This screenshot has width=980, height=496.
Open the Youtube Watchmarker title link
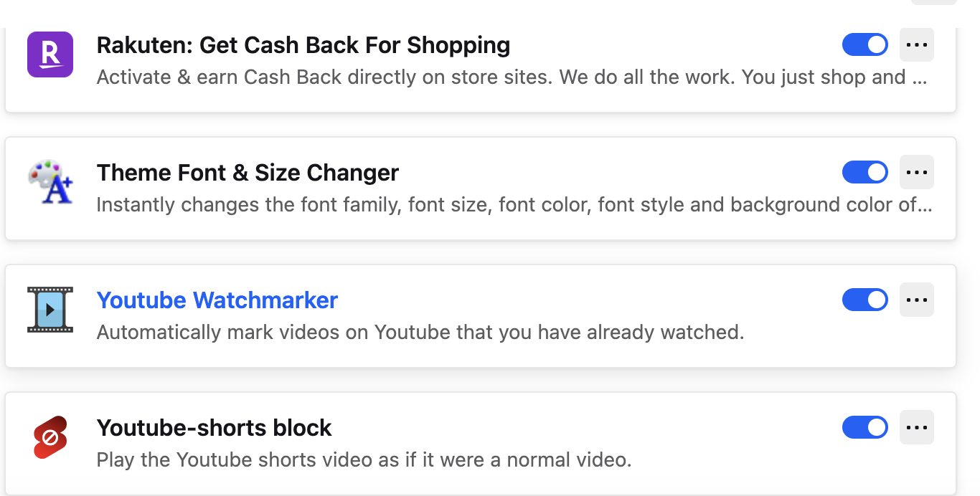coord(217,300)
